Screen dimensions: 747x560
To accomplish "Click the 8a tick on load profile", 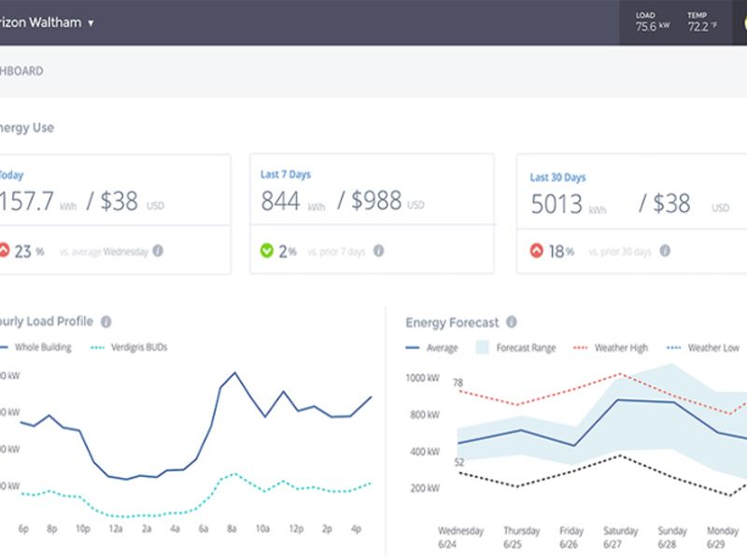I will pyautogui.click(x=232, y=528).
